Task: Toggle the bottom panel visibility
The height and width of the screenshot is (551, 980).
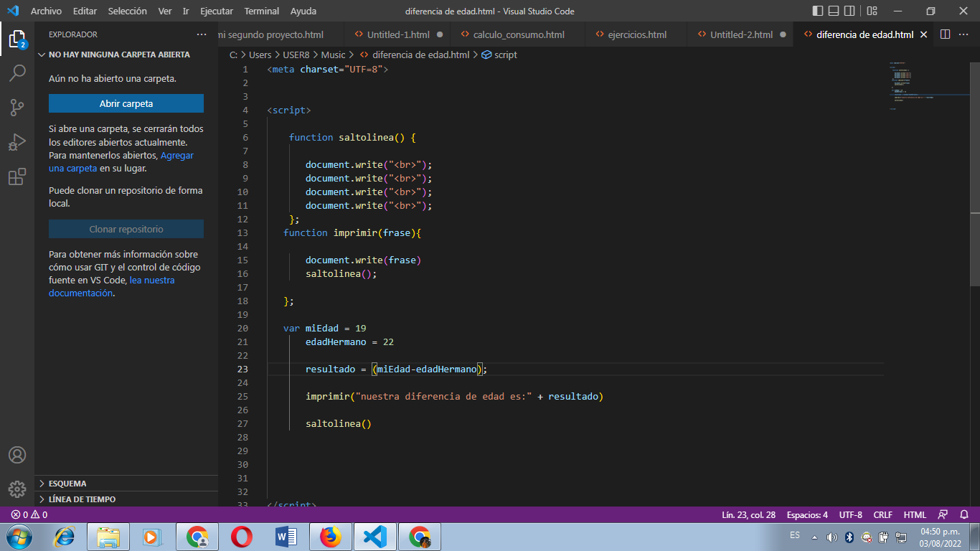Action: [834, 11]
